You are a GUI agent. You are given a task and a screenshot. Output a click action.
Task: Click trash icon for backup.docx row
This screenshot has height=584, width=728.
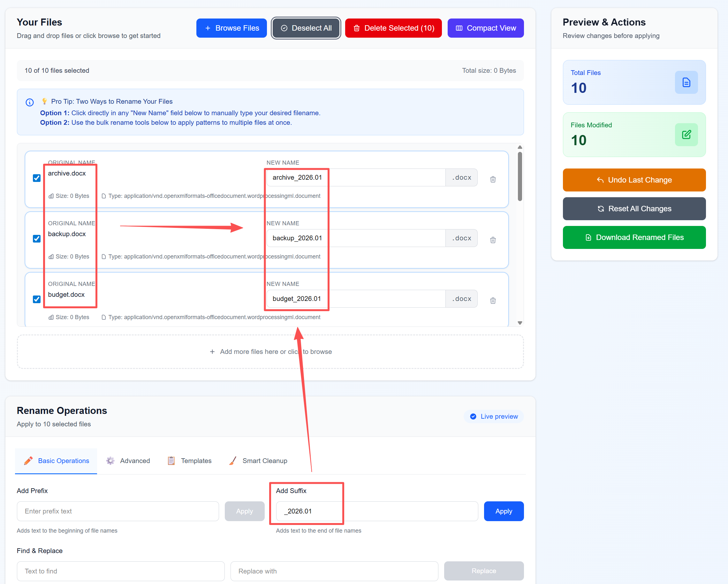[493, 240]
